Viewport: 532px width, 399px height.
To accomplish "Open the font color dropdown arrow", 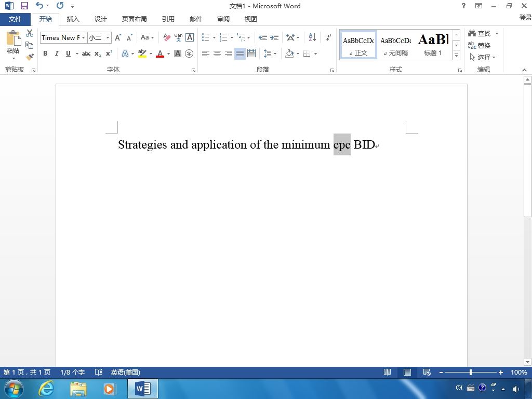I will (169, 54).
